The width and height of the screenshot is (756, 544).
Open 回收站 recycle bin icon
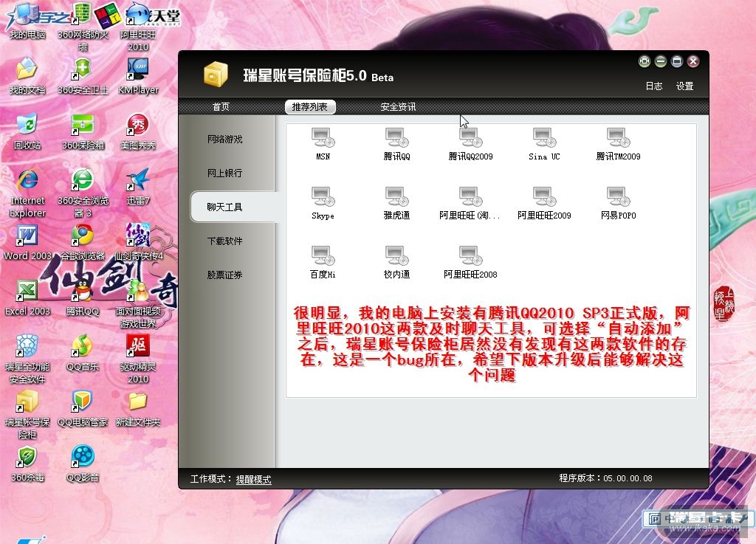[27, 131]
